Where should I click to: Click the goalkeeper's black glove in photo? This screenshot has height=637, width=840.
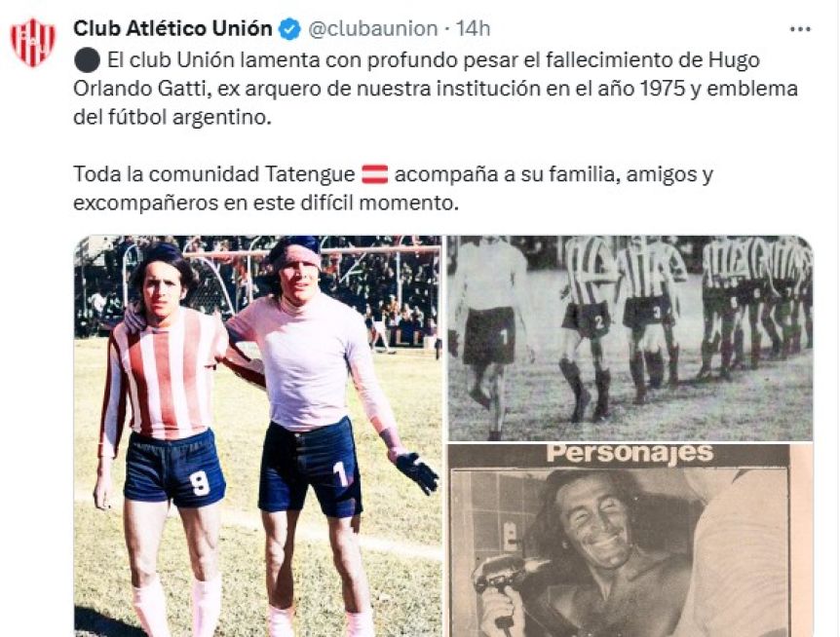tap(418, 472)
